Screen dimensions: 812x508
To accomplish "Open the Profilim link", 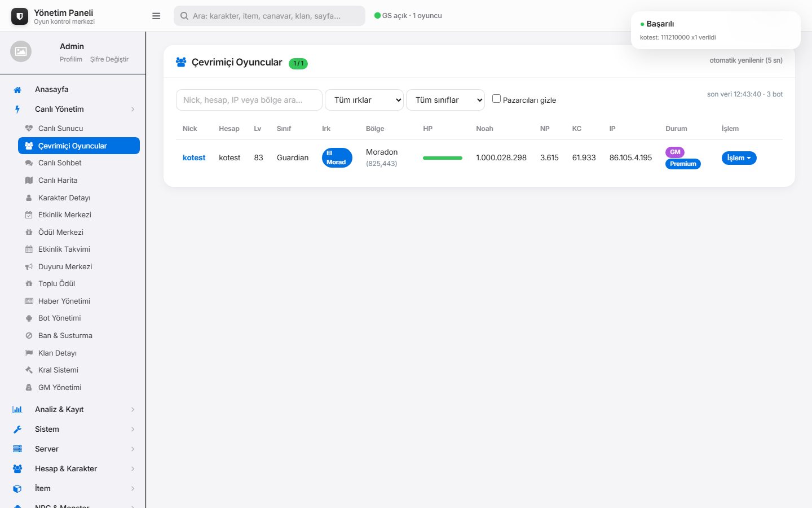I will tap(71, 59).
